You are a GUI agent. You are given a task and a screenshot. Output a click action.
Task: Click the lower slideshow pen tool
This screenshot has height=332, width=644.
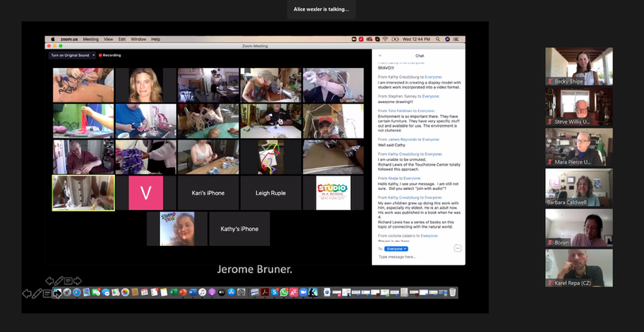[x=37, y=293]
